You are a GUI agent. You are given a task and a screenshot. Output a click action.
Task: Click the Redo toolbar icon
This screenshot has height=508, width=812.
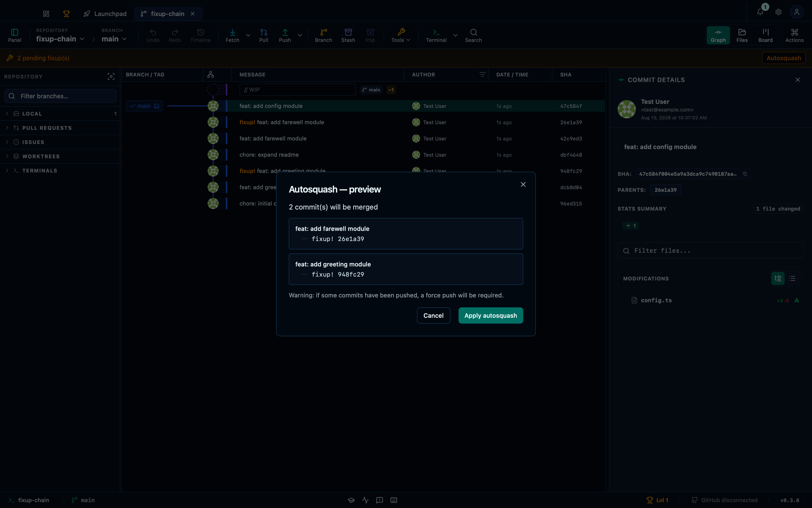click(x=175, y=35)
